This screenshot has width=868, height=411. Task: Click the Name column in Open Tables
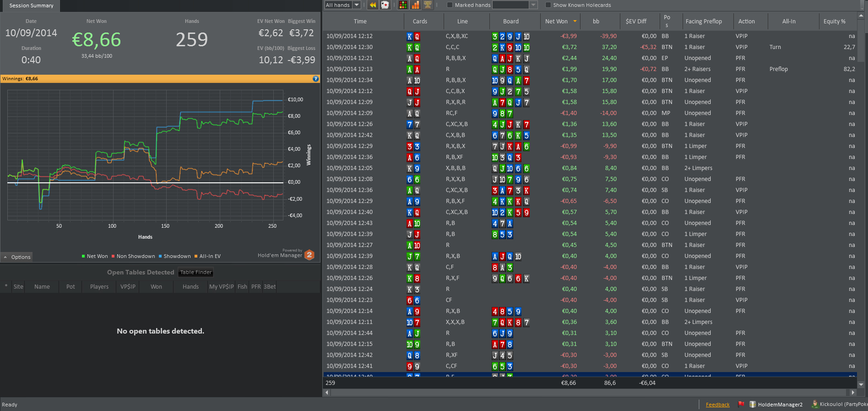(x=42, y=287)
